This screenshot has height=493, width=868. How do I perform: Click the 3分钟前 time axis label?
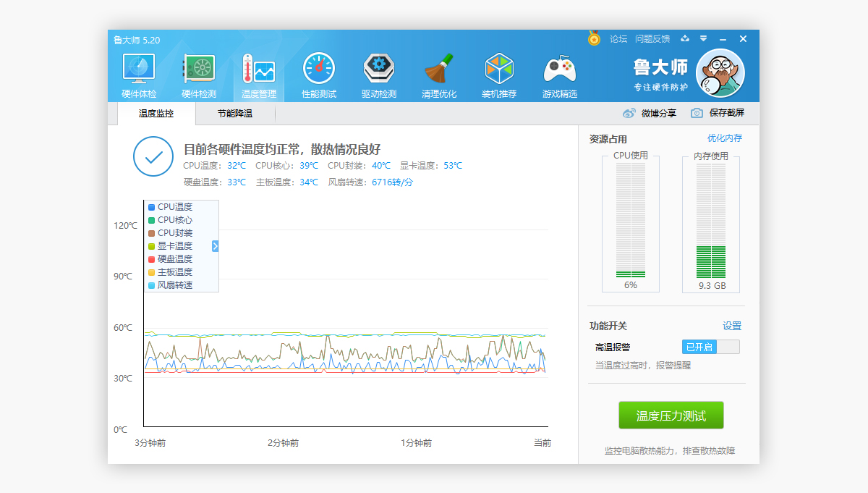point(150,443)
